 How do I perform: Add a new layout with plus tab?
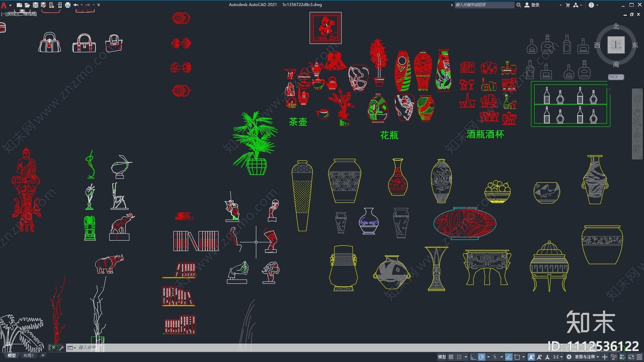43,356
